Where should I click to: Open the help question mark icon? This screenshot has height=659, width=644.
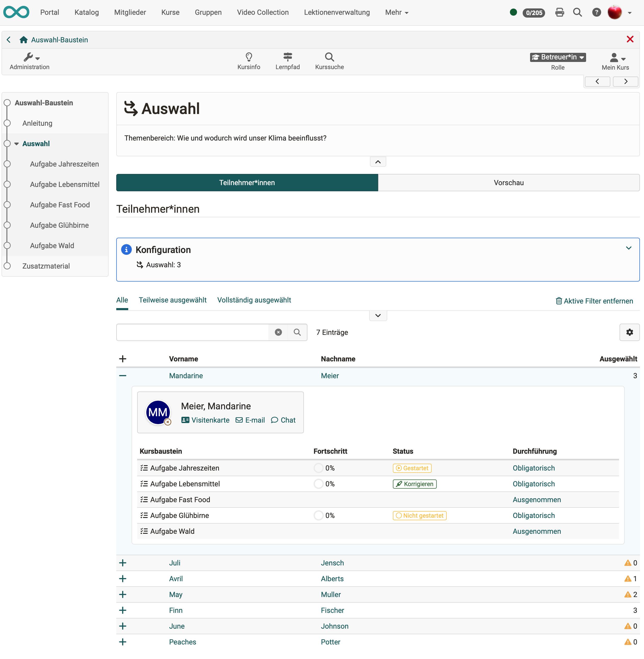596,12
